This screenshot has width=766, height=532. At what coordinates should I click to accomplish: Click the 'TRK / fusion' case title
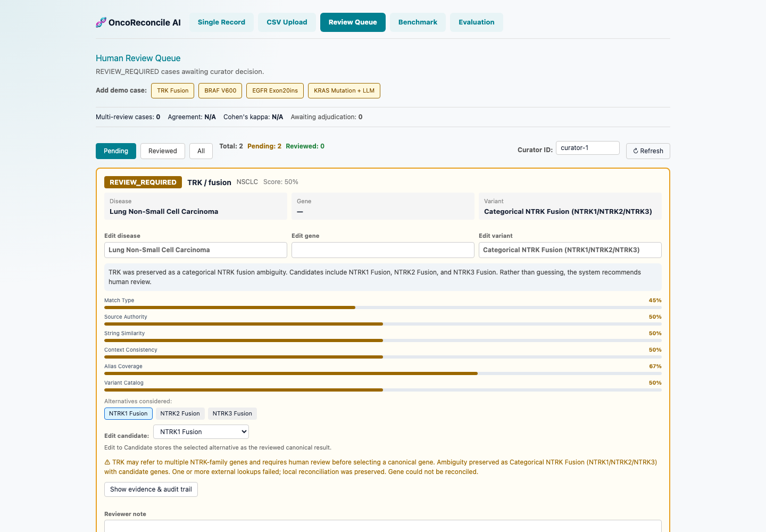click(209, 182)
